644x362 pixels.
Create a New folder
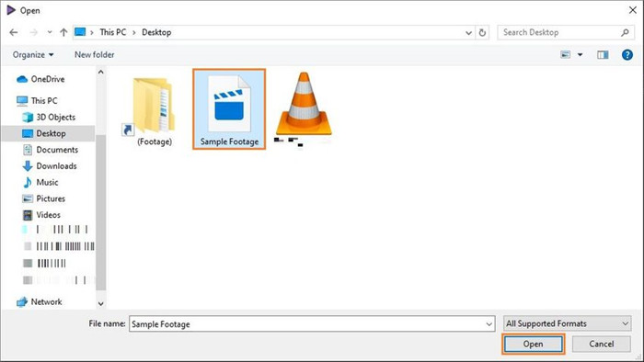[95, 54]
